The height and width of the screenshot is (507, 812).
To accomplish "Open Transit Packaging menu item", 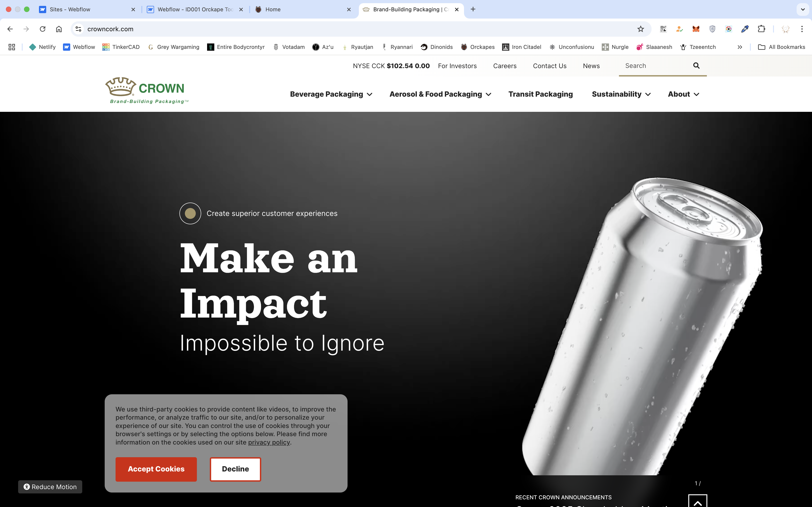I will 540,94.
